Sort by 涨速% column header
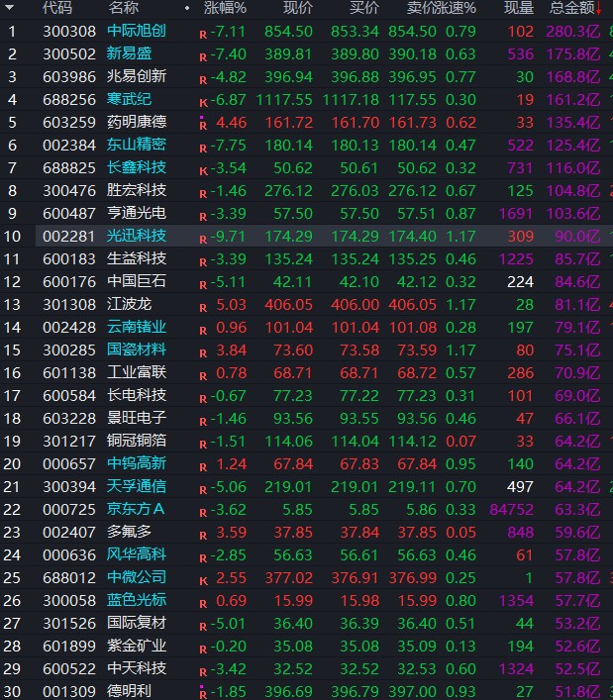 pos(456,8)
